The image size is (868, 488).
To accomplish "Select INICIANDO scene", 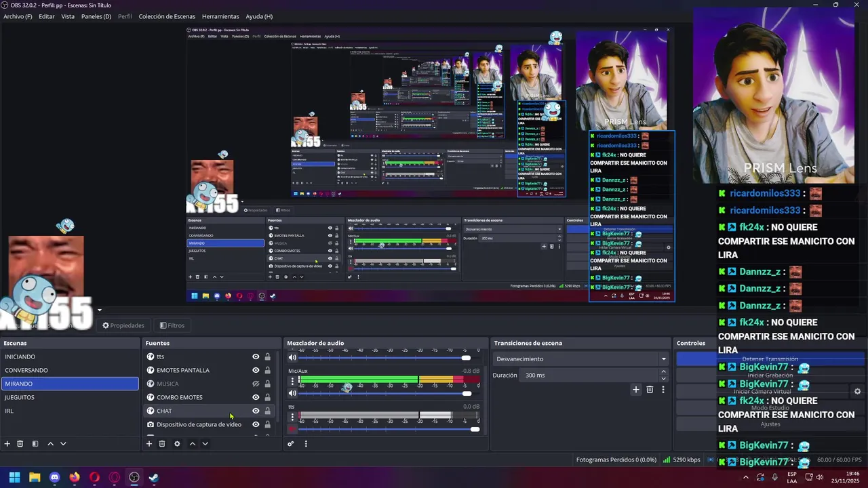I will tap(70, 357).
